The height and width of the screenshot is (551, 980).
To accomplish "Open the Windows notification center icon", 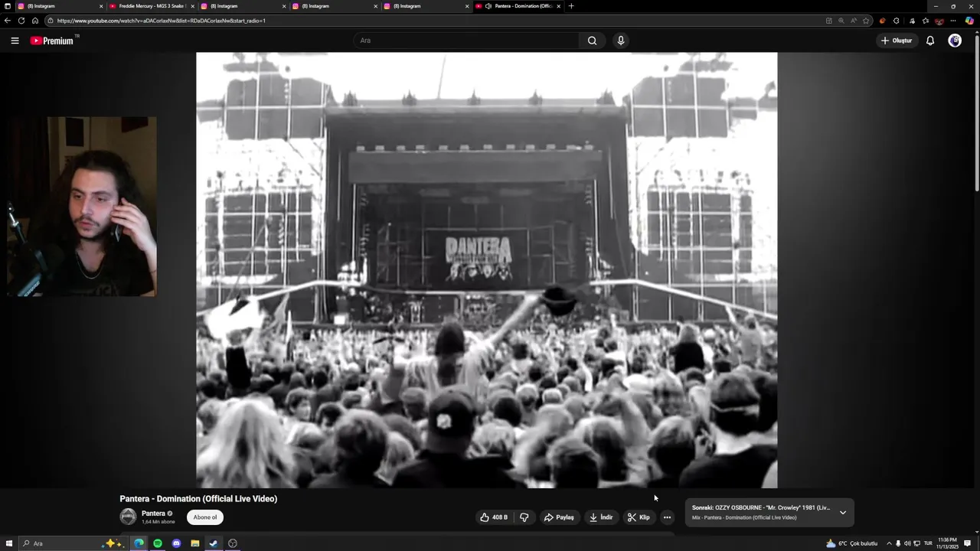I will (968, 543).
